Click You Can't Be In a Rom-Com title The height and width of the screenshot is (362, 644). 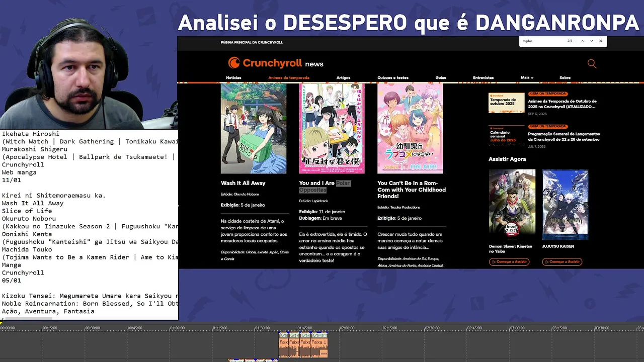(x=412, y=190)
